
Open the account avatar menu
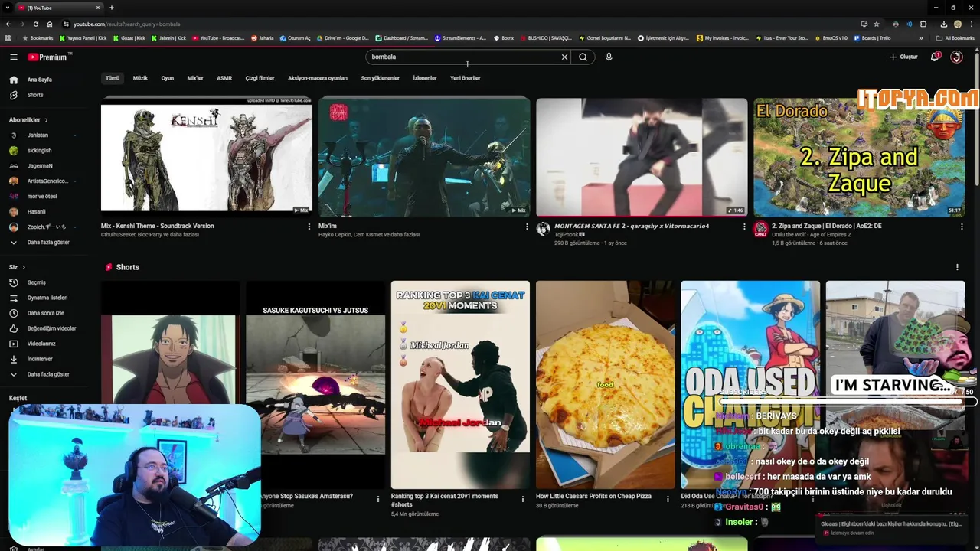tap(956, 57)
